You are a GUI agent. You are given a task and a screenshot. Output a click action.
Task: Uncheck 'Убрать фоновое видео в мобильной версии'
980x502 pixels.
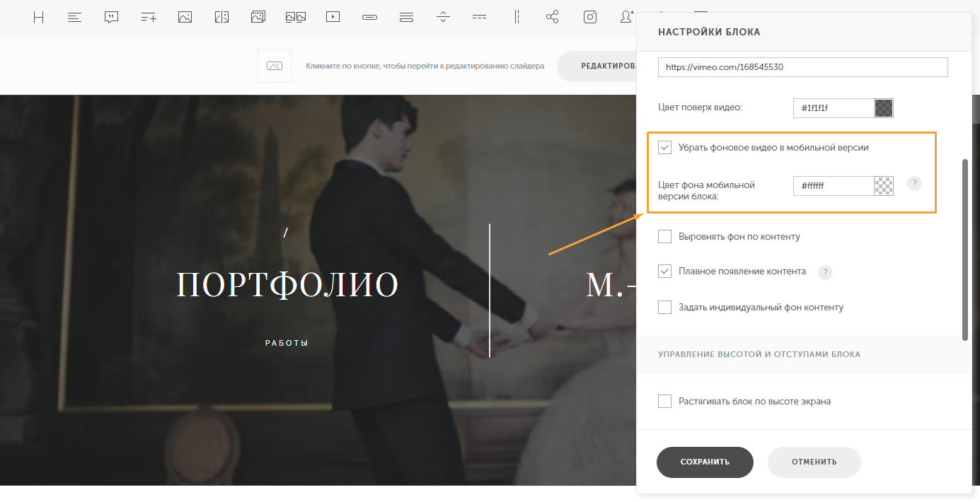point(664,148)
